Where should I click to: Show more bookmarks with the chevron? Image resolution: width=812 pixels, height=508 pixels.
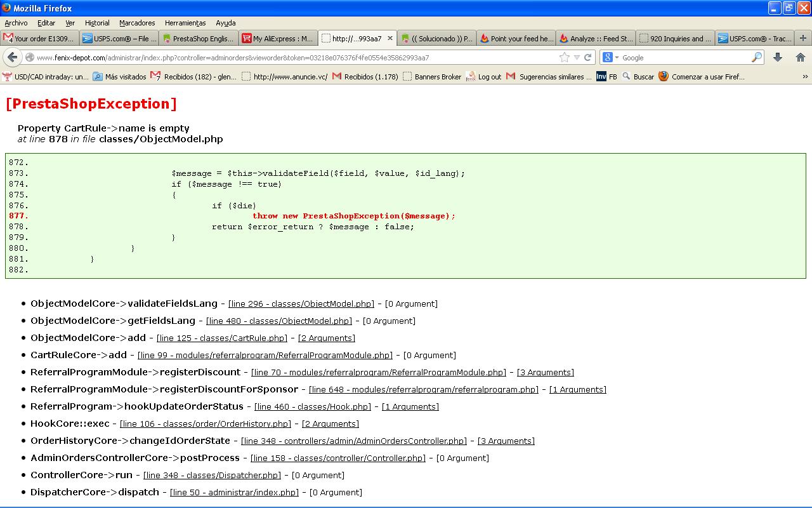pos(805,77)
